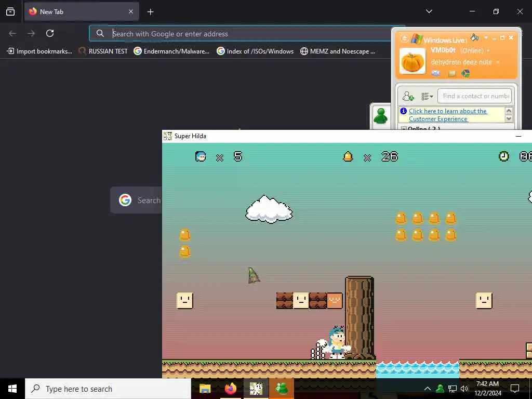This screenshot has width=532, height=399.
Task: Close the New Tab tab
Action: [x=131, y=11]
